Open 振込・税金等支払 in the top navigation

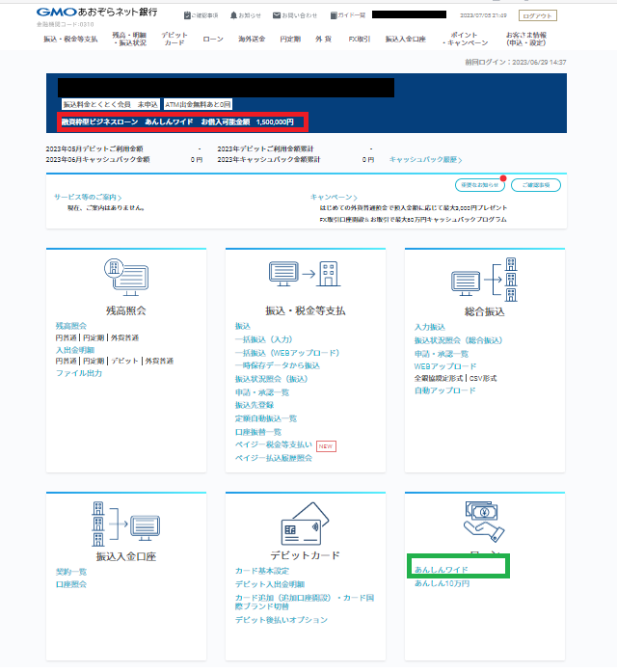tap(70, 39)
